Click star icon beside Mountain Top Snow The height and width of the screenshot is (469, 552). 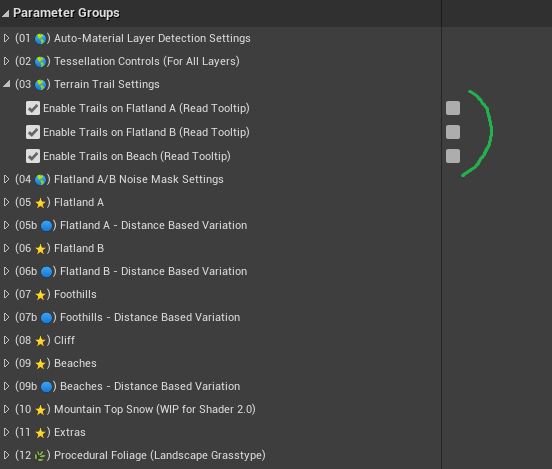[40, 410]
